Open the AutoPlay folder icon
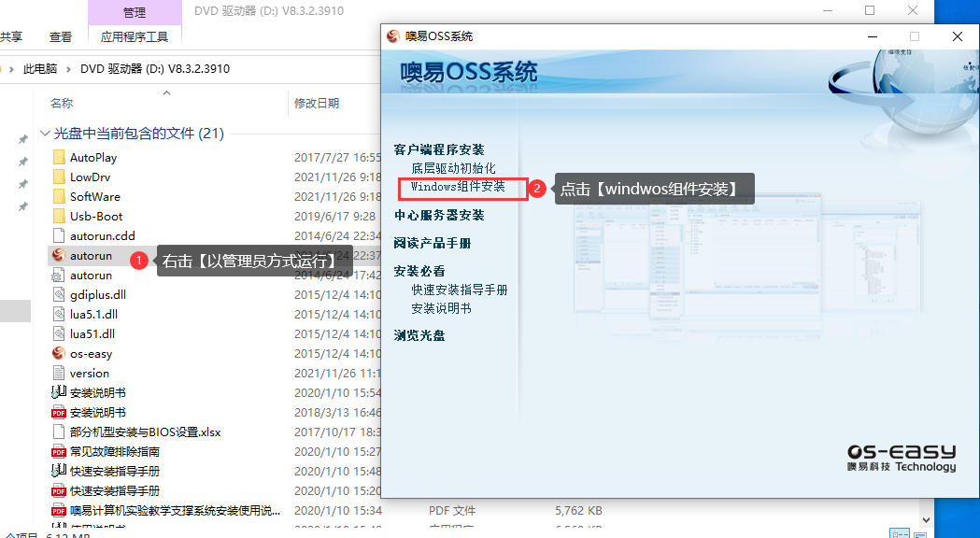 tap(58, 157)
